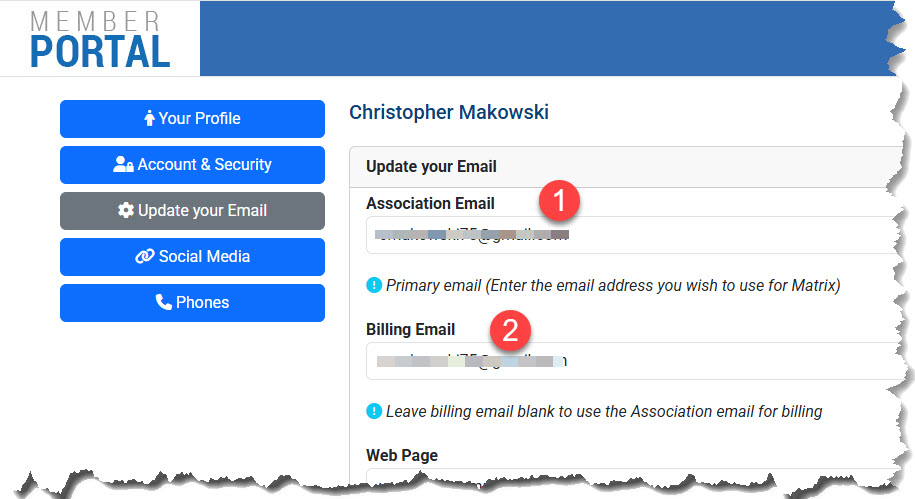Screen dimensions: 915x499
Task: Open the Phones section
Action: [x=192, y=303]
